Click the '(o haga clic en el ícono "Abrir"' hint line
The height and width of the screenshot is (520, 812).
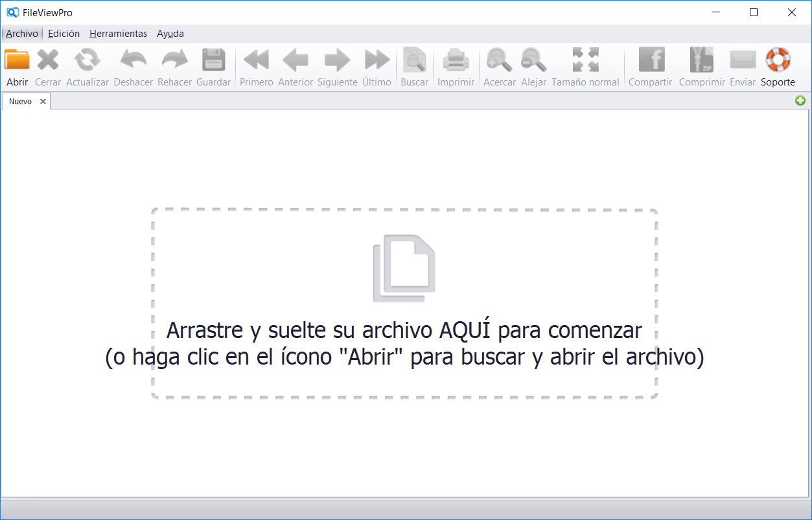click(404, 357)
